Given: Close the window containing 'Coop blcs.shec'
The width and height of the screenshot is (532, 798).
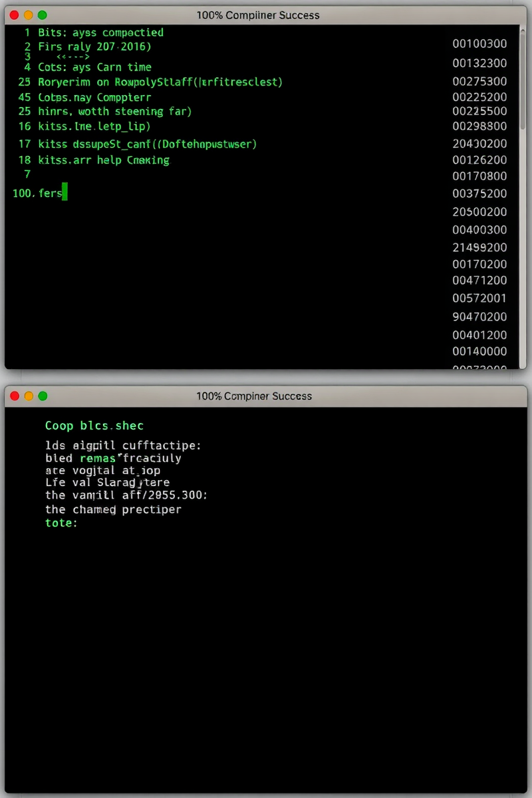Looking at the screenshot, I should [x=14, y=396].
